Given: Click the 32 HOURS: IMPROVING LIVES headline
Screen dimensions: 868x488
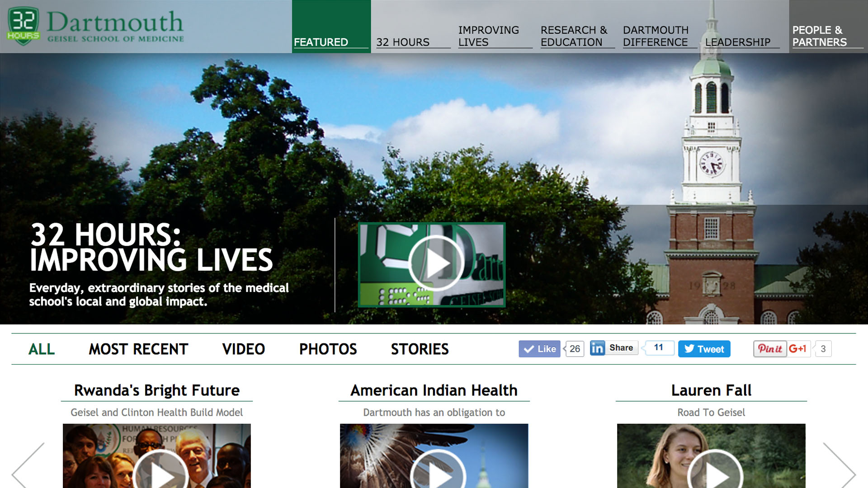Looking at the screenshot, I should (151, 247).
